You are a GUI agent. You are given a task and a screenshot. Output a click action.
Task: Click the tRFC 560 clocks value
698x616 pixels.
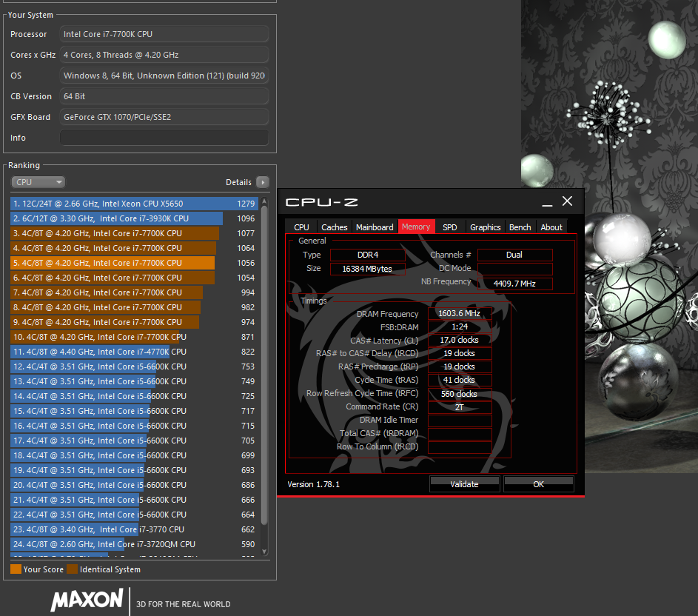460,394
